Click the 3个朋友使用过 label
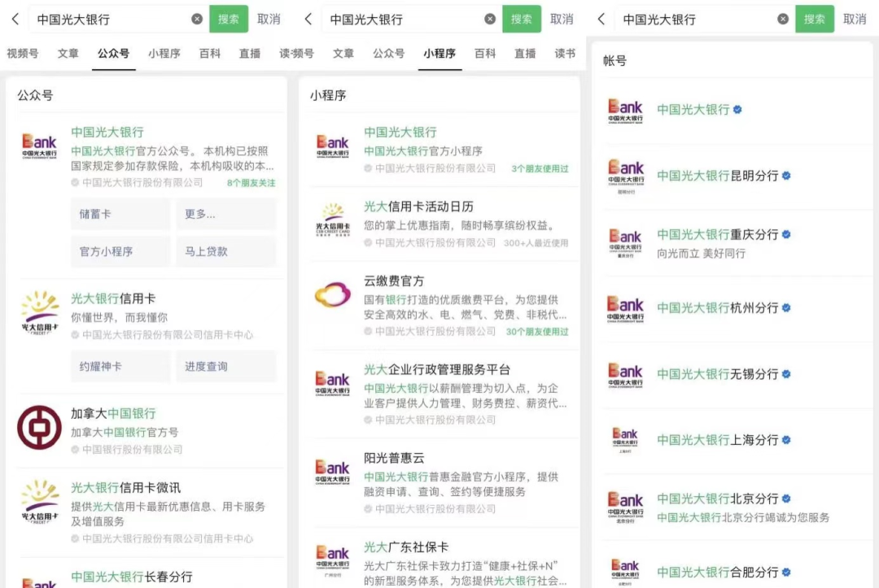 [540, 168]
